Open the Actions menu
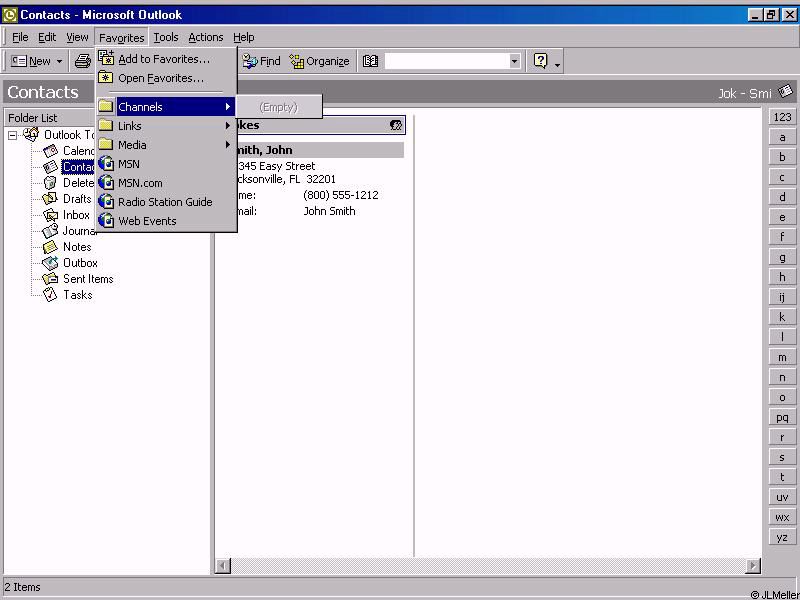The height and width of the screenshot is (600, 800). pyautogui.click(x=206, y=37)
